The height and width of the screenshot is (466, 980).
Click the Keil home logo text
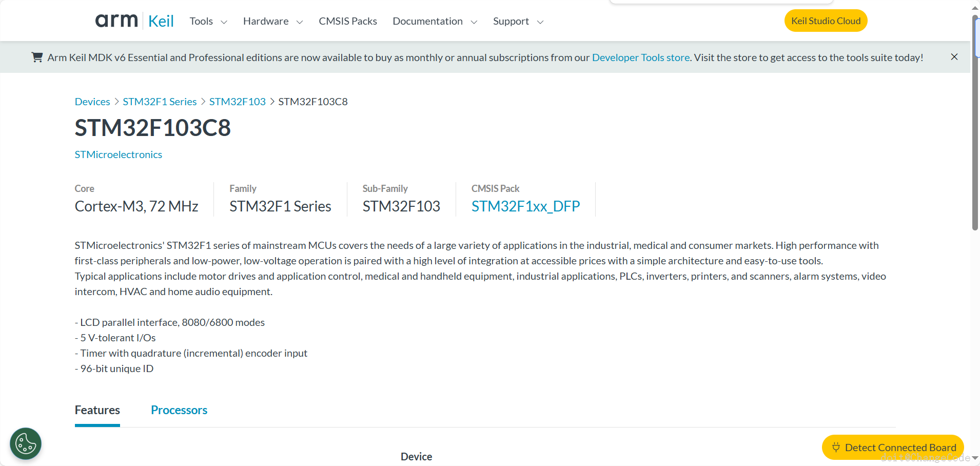161,21
